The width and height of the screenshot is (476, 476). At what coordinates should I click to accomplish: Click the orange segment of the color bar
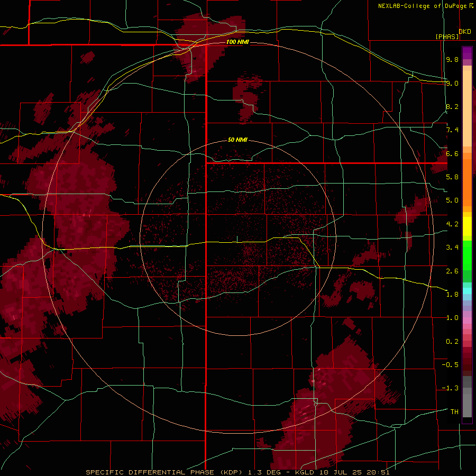coord(467,180)
